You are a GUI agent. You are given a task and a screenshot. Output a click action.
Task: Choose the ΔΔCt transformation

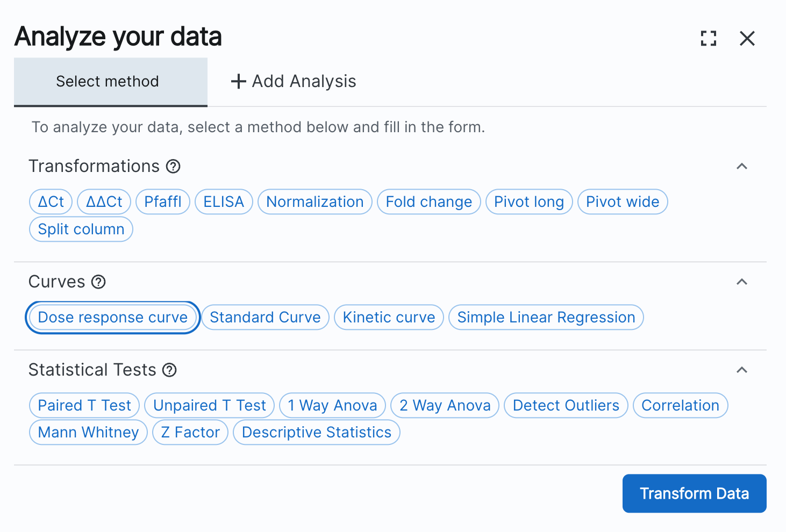tap(104, 202)
